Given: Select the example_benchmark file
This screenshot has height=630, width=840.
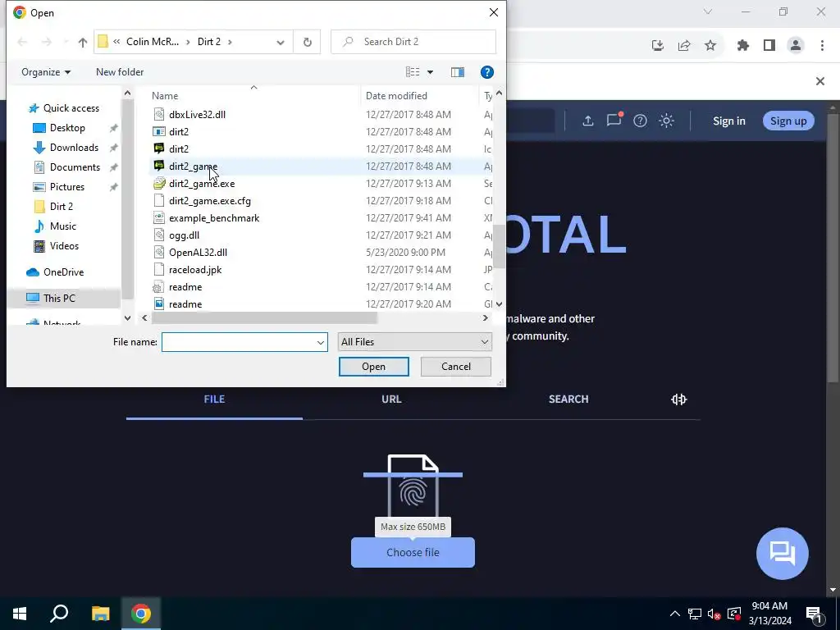Looking at the screenshot, I should click(214, 218).
